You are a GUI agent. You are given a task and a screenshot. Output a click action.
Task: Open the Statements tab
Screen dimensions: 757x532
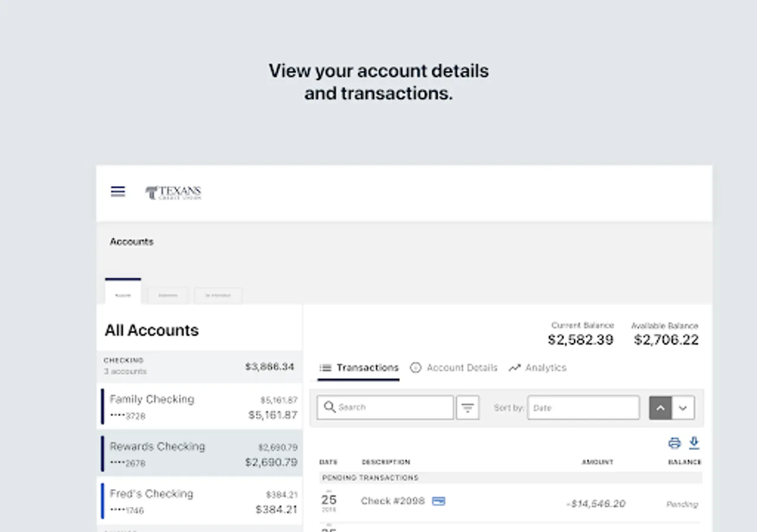[x=168, y=296]
